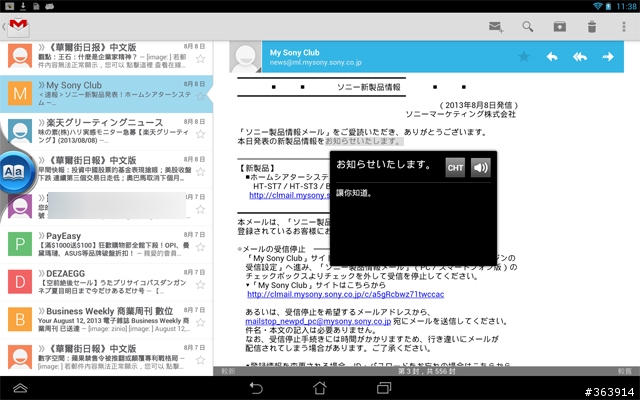This screenshot has width=640, height=400.
Task: Star the 華爾街日報 早間快報 message
Action: pyautogui.click(x=200, y=171)
